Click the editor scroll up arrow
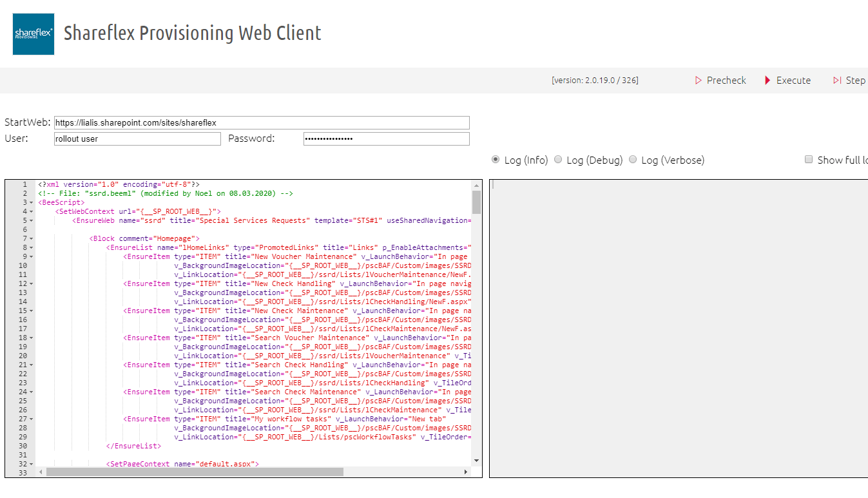 [x=477, y=185]
